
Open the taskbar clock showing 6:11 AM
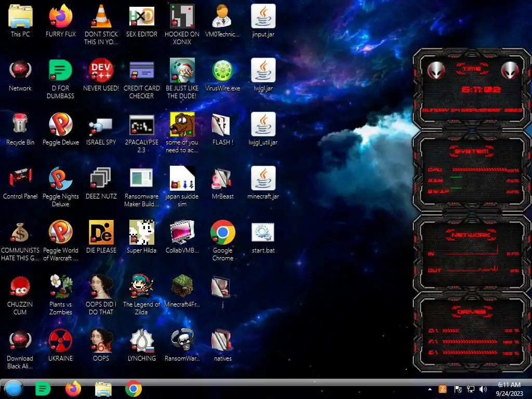(x=509, y=389)
